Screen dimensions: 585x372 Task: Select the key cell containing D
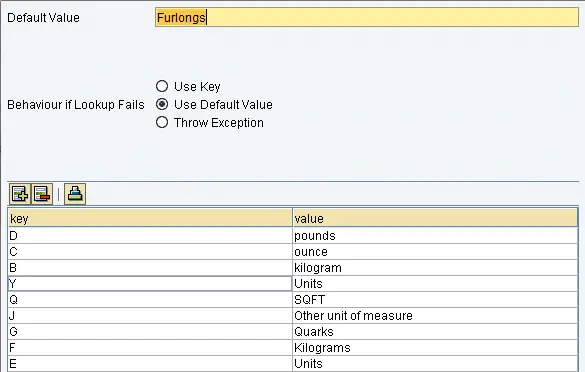150,236
